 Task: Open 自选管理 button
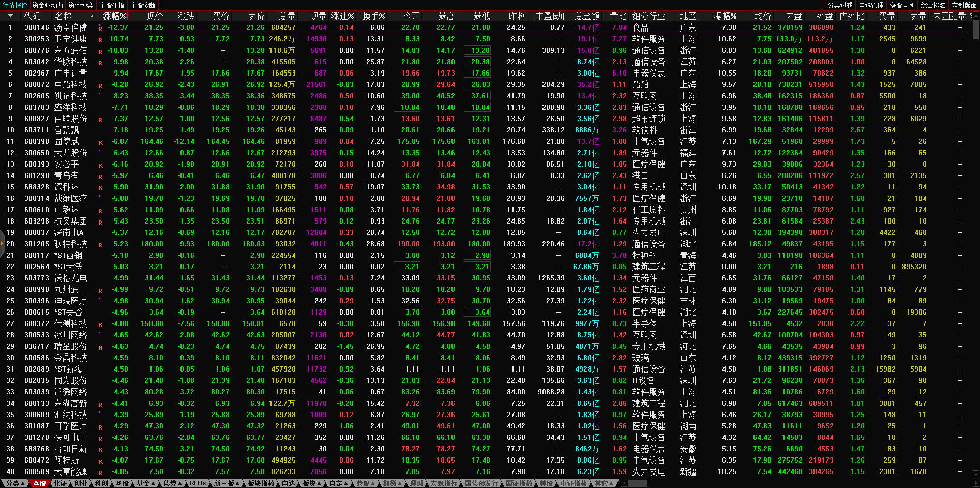[x=871, y=5]
